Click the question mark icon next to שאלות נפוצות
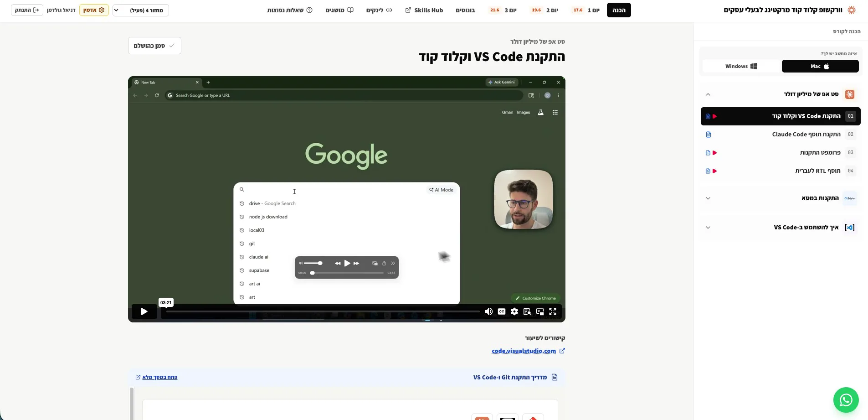 click(309, 10)
